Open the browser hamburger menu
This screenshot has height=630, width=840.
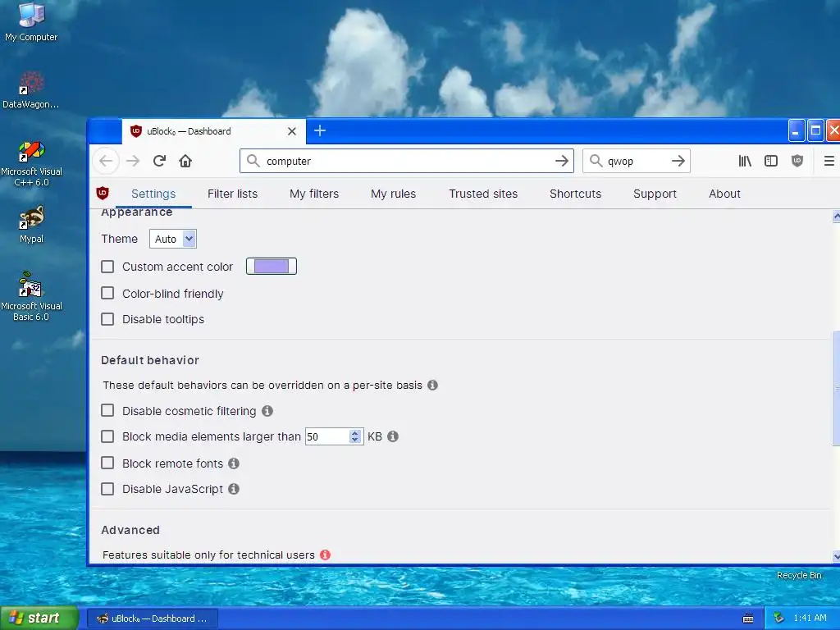(829, 161)
